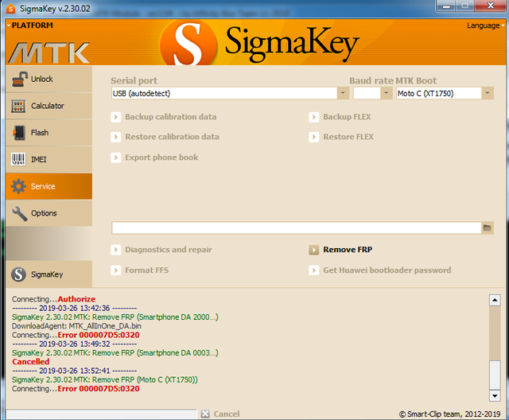Select the Service tab
This screenshot has height=420, width=509.
click(49, 186)
